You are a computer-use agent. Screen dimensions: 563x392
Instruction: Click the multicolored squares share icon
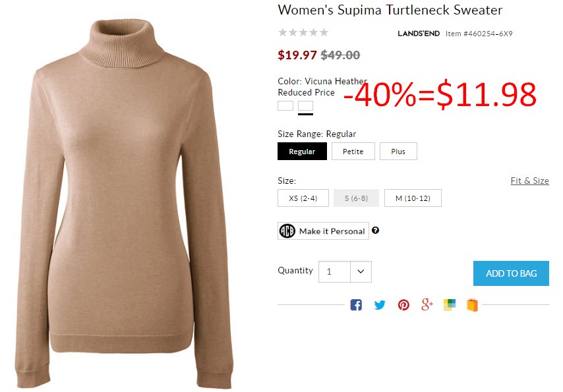click(449, 305)
